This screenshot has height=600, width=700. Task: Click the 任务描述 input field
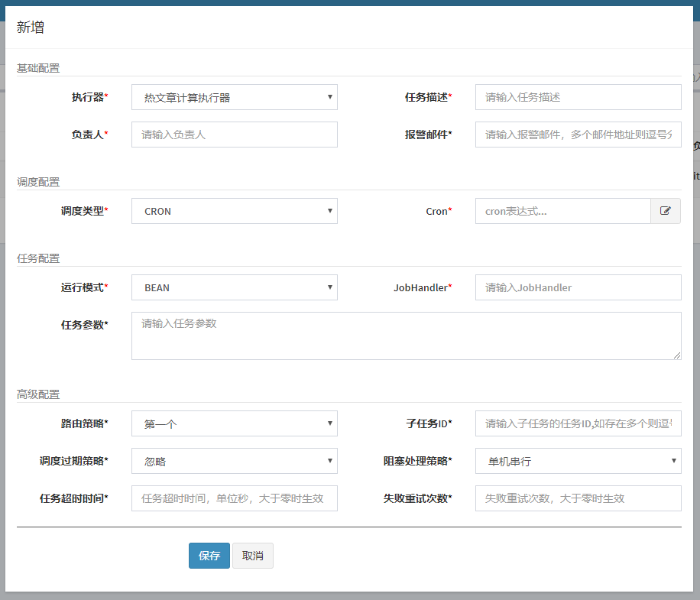coord(577,97)
